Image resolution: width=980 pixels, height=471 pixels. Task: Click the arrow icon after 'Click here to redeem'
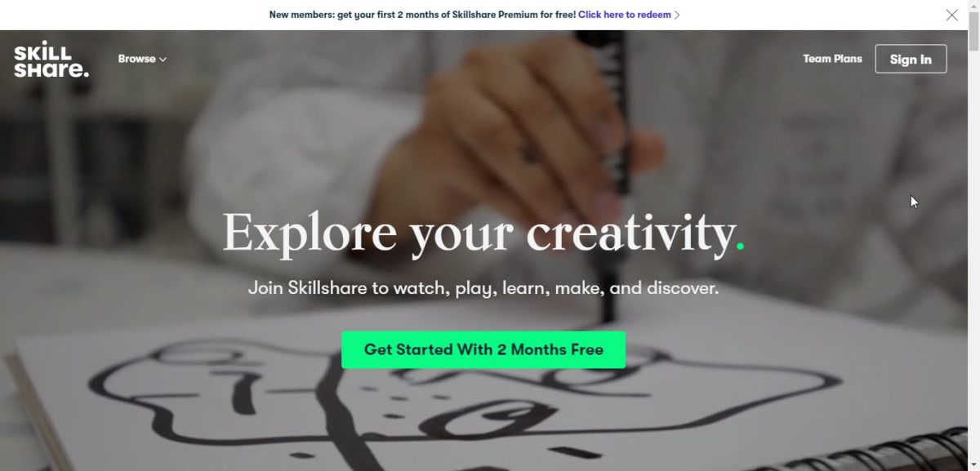(x=677, y=15)
